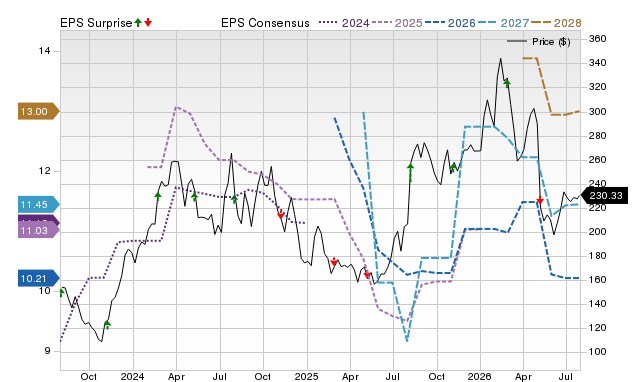Select the 2028 consensus legend entry
Image resolution: width=640 pixels, height=382 pixels.
[556, 23]
